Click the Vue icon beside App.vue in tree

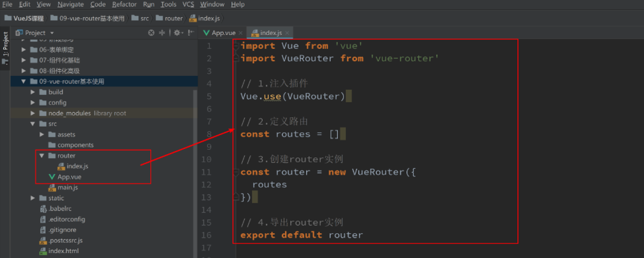coord(52,177)
